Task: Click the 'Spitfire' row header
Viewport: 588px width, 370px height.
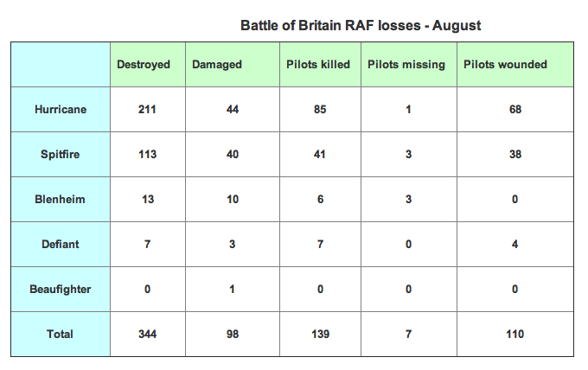Action: pyautogui.click(x=61, y=155)
